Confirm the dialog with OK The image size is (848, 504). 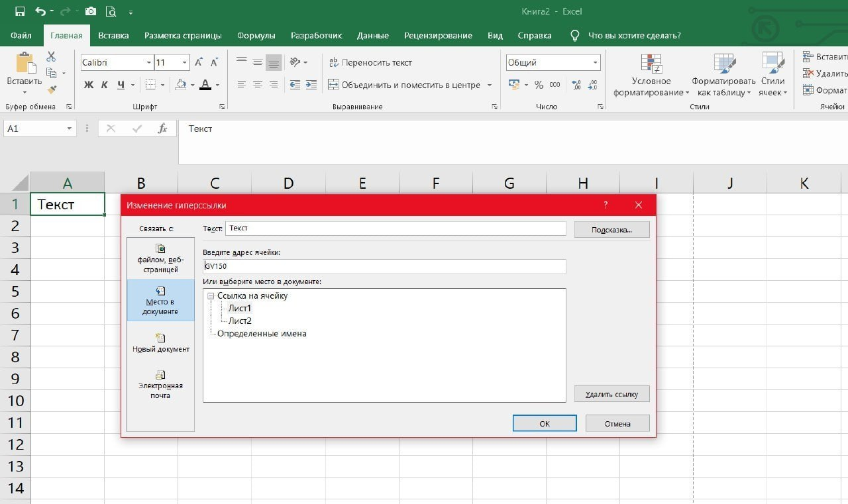coord(545,423)
